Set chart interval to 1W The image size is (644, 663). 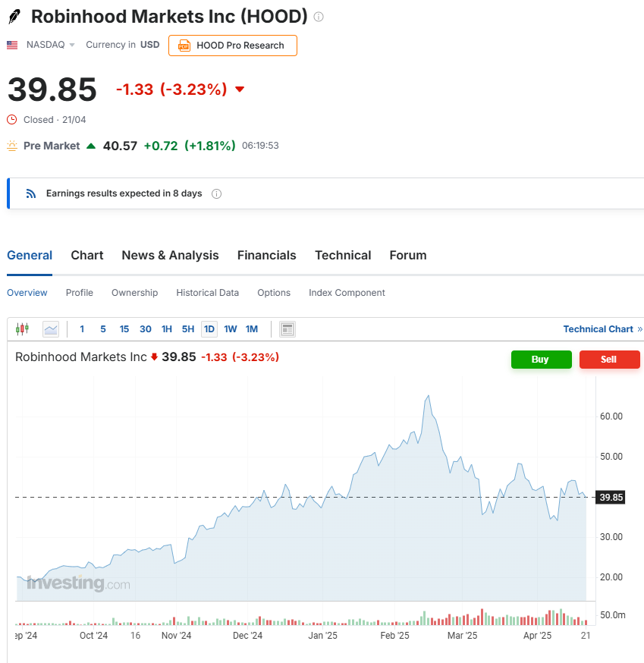click(x=231, y=329)
